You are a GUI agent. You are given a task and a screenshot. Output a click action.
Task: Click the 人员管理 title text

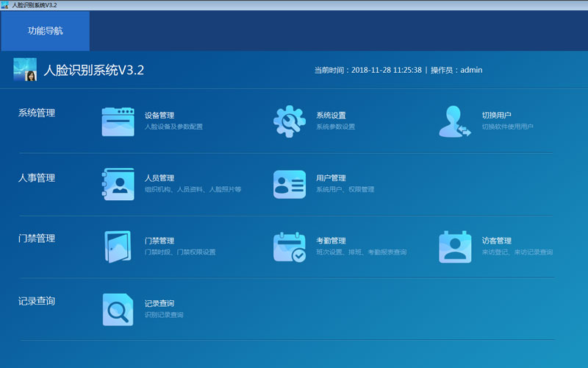coord(159,178)
